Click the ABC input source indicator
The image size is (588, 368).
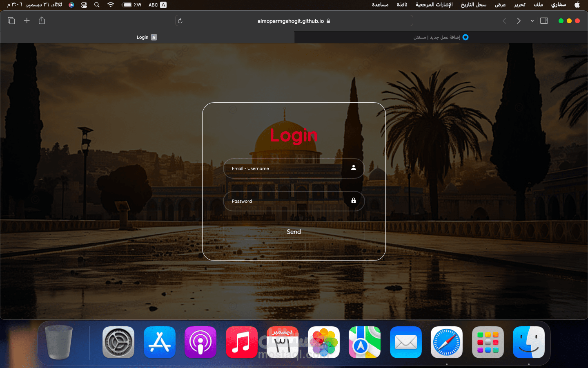pos(158,5)
